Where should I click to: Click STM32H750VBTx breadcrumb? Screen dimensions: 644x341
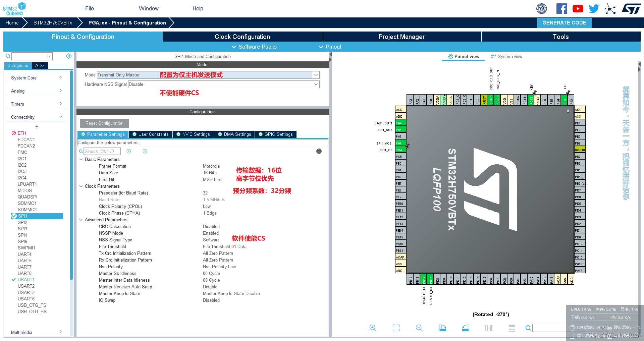click(53, 23)
